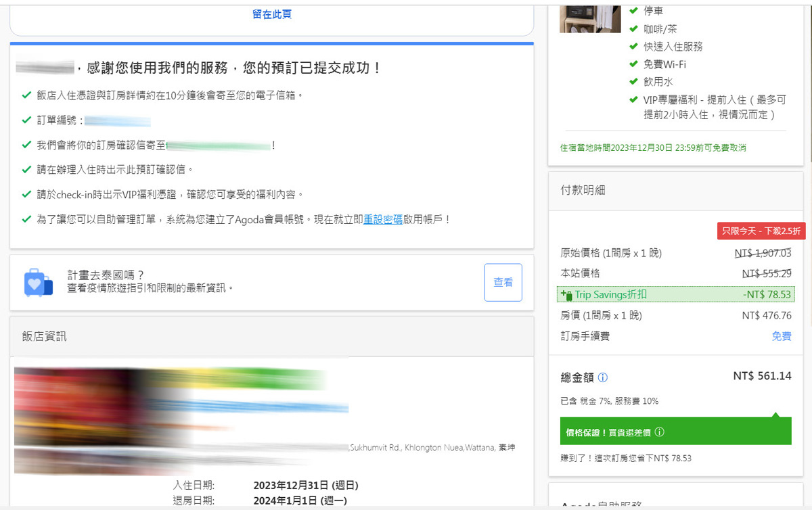Click the site price NT$ 555.29
Viewport: 812px width, 510px height.
point(767,273)
